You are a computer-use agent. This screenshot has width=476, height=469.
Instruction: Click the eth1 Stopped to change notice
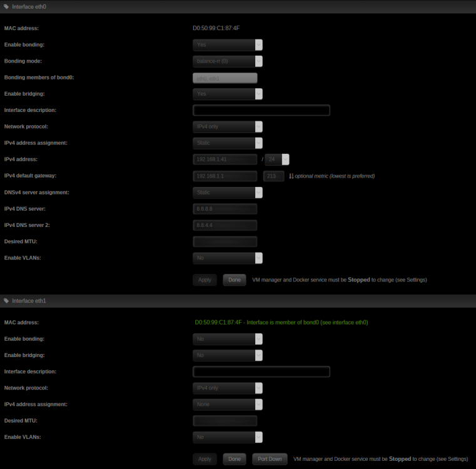point(381,459)
